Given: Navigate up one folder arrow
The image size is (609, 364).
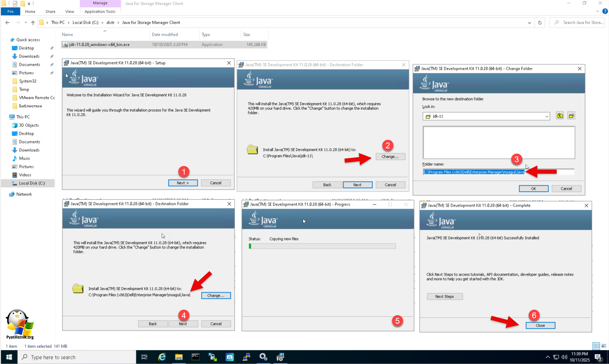Looking at the screenshot, I should [x=33, y=23].
